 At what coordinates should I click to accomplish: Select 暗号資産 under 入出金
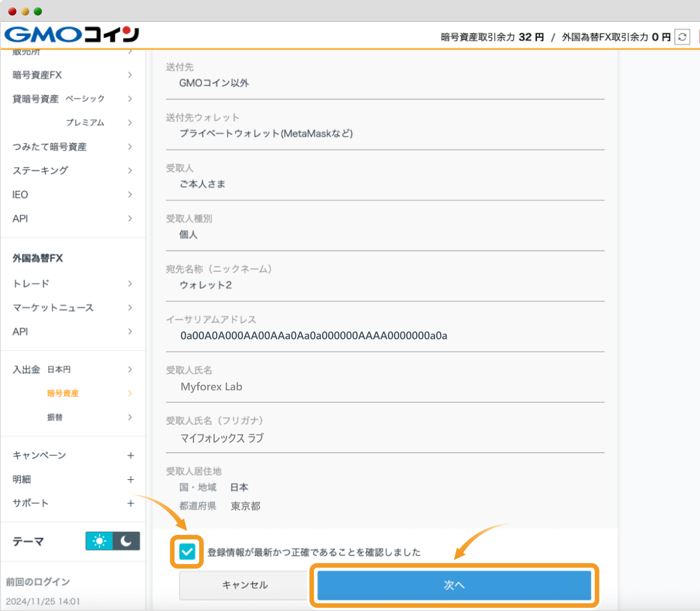point(63,393)
